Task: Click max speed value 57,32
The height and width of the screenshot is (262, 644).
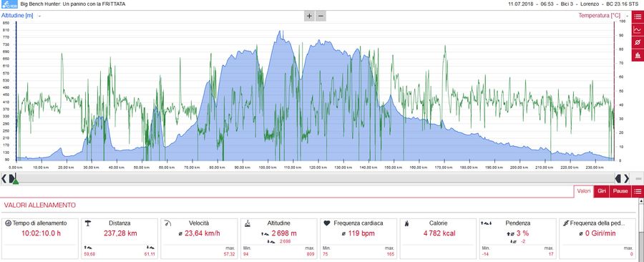Action: [229, 255]
